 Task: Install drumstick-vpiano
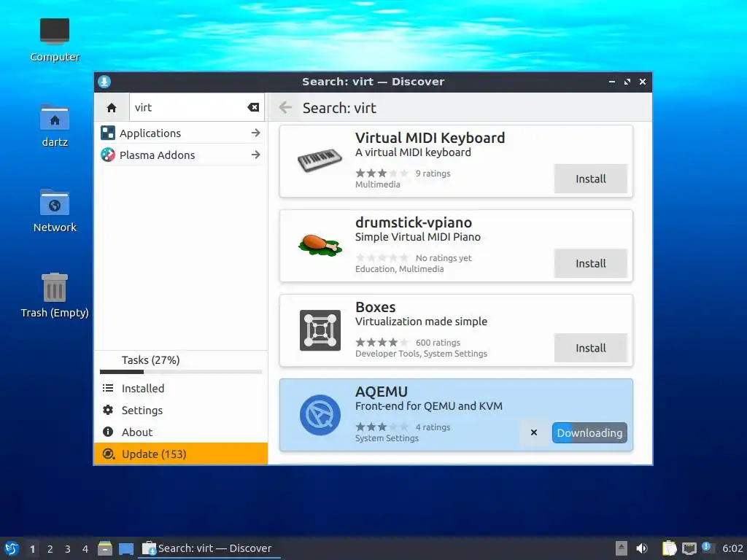(x=590, y=263)
